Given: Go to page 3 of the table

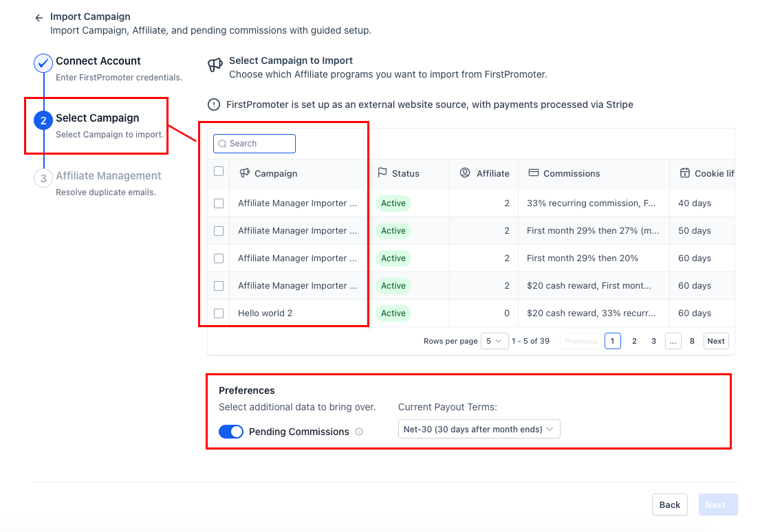Looking at the screenshot, I should coord(653,341).
